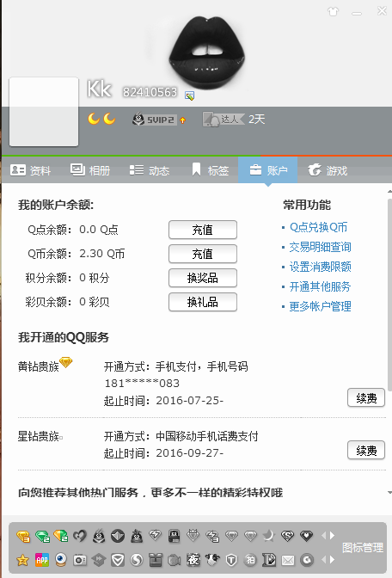The width and height of the screenshot is (392, 578).
Task: Renew 黄钻贵族 with 续费 button
Action: (x=366, y=398)
